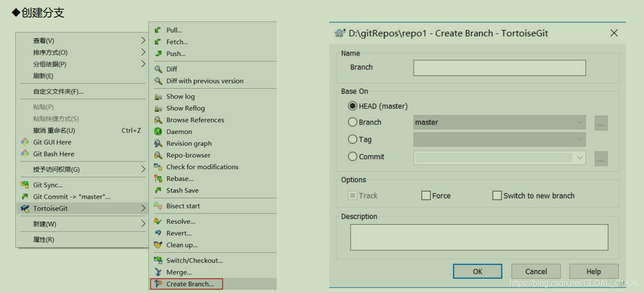Viewport: 644px width, 293px height.
Task: Click the Diff magnifier icon
Action: 158,69
